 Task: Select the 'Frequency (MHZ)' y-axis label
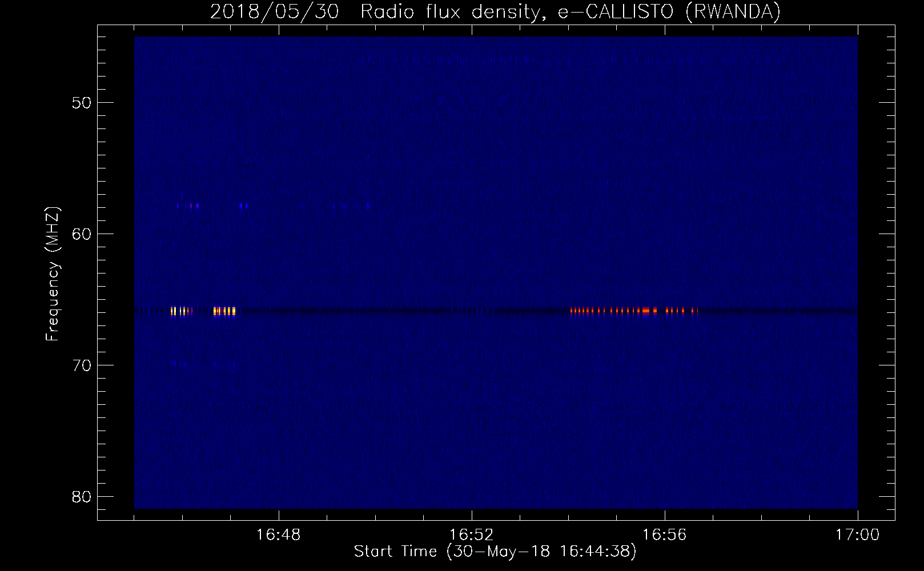click(53, 275)
